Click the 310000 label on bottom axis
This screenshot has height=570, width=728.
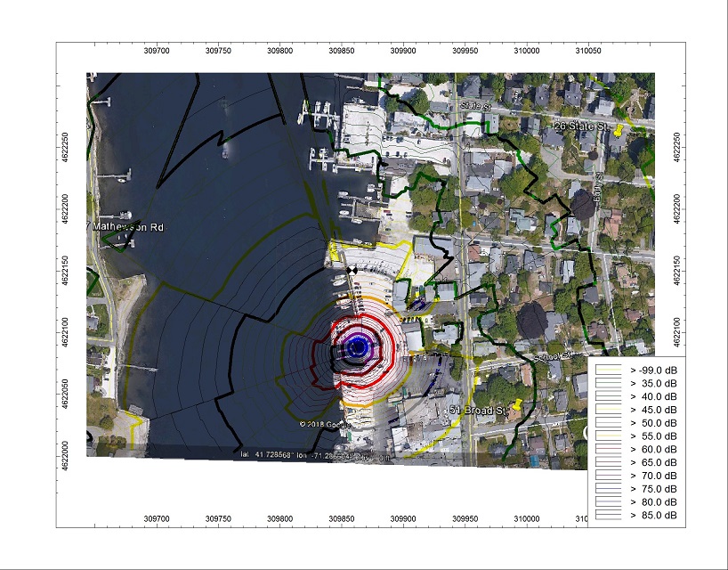point(527,519)
